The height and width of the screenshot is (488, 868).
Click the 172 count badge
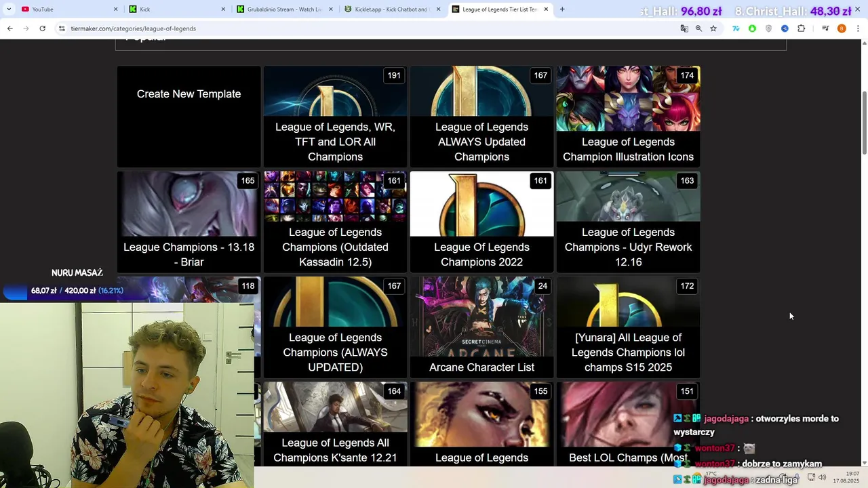pos(687,286)
